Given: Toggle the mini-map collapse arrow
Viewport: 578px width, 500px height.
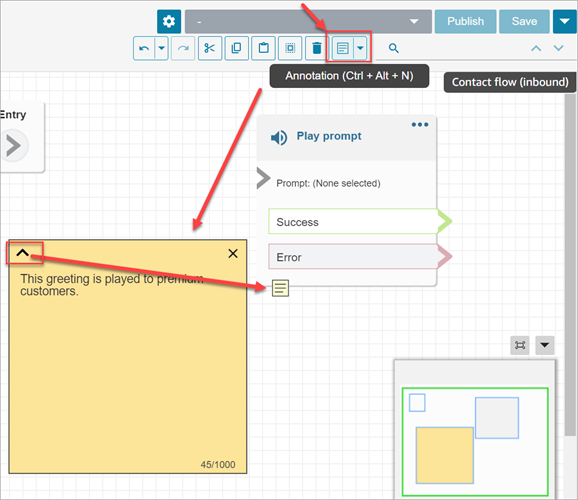Looking at the screenshot, I should pos(544,345).
